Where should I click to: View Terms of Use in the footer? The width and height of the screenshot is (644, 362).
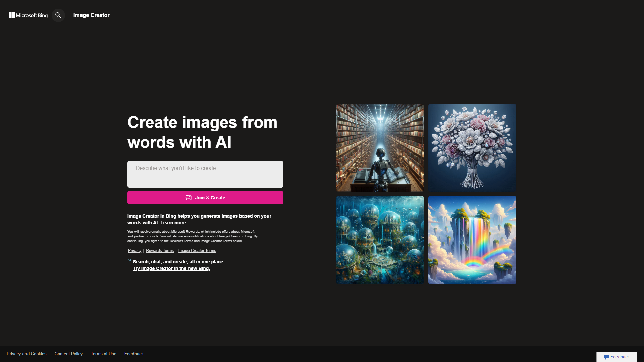(103, 354)
